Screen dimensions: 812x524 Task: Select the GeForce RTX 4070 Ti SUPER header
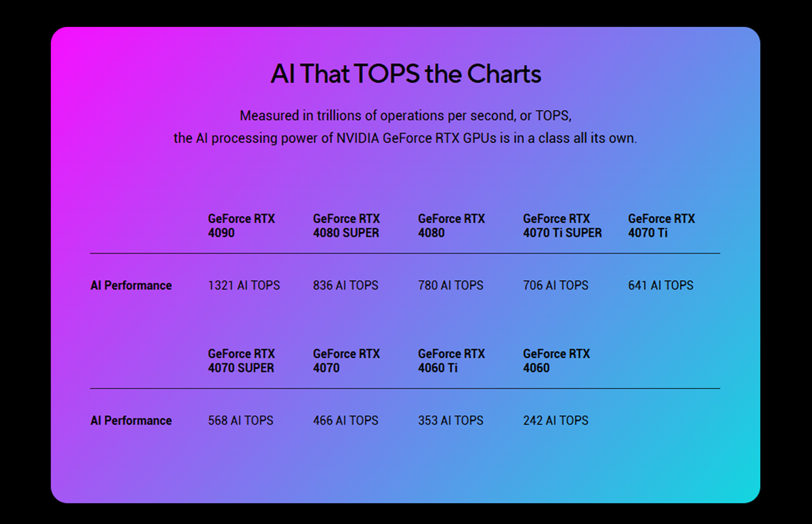(x=562, y=226)
